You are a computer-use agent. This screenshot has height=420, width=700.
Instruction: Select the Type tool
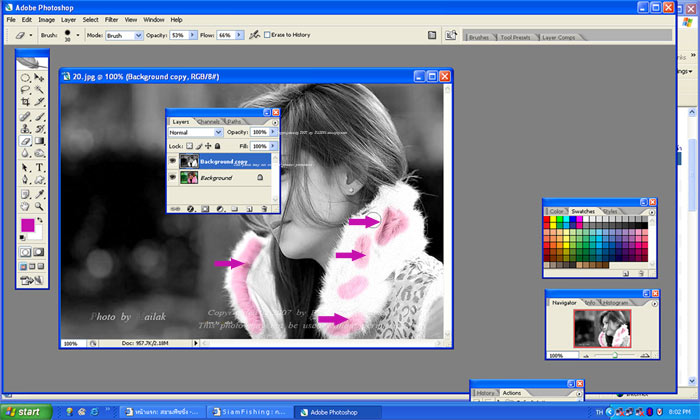[39, 168]
